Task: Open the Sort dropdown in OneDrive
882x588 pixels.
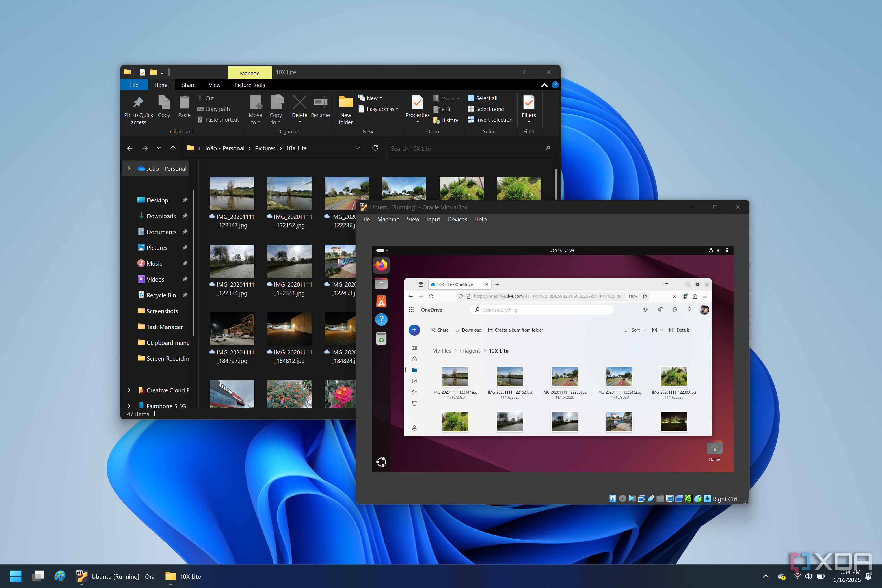Action: [635, 330]
